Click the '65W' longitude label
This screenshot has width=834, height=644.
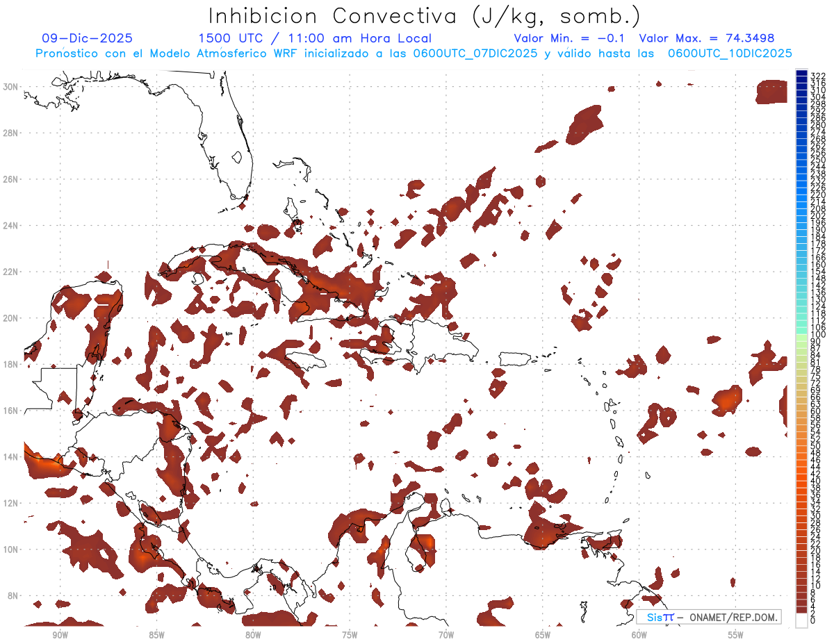[543, 635]
